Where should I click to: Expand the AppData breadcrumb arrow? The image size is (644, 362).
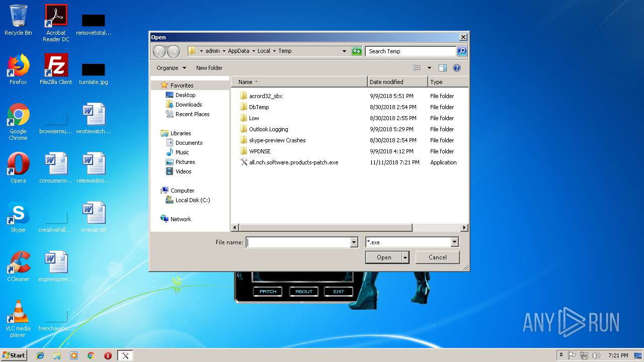pyautogui.click(x=254, y=51)
